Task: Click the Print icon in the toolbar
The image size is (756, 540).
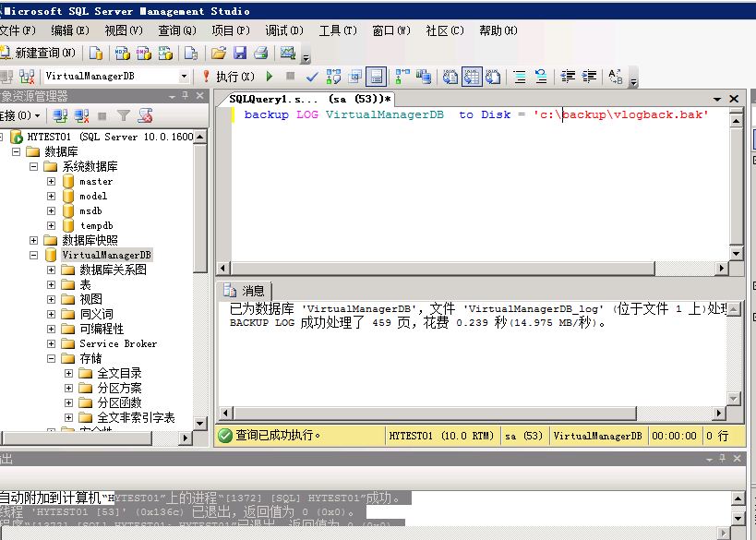Action: [x=260, y=54]
